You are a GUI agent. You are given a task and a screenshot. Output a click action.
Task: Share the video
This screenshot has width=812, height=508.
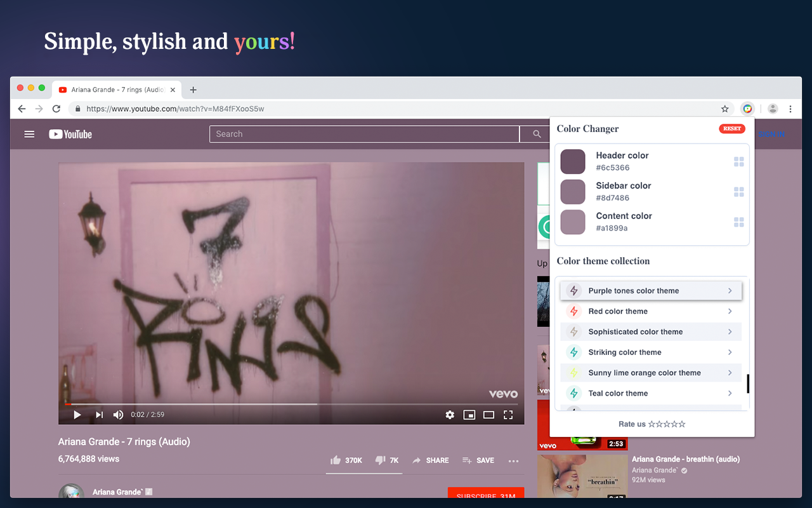tap(430, 460)
